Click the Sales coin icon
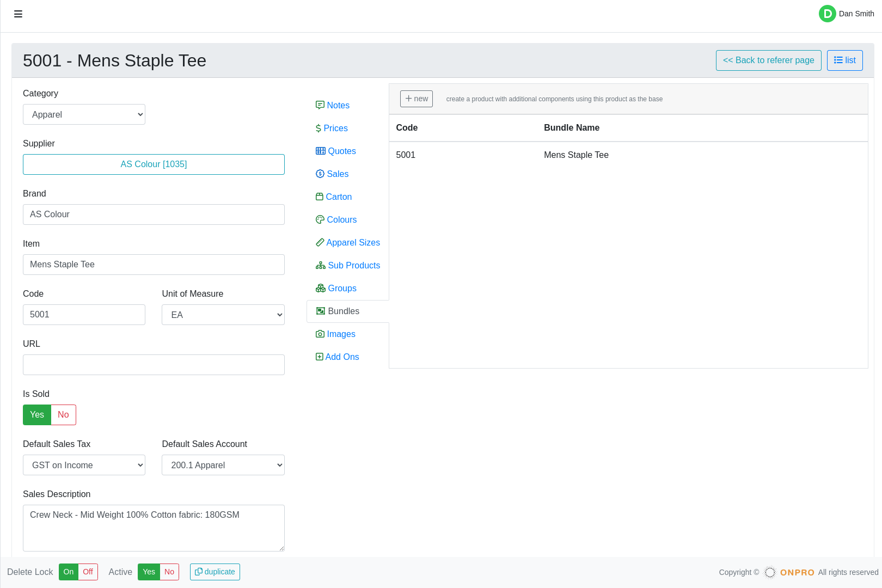The image size is (882, 588). (x=320, y=174)
